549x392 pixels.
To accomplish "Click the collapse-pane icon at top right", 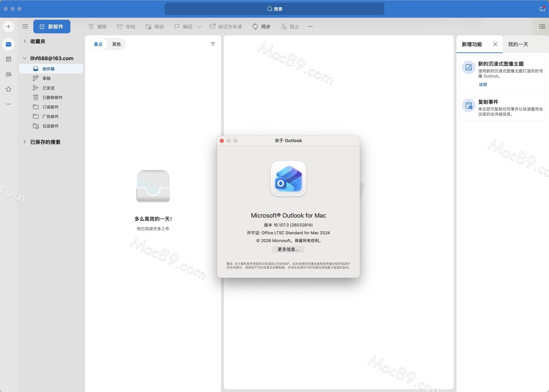I will tap(542, 26).
